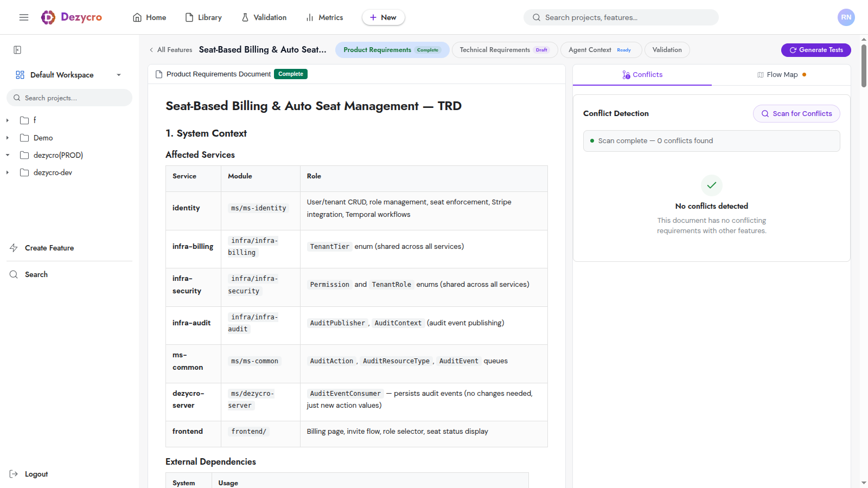Expand the dezycro-dev folder arrow
This screenshot has height=488, width=868.
(x=8, y=172)
